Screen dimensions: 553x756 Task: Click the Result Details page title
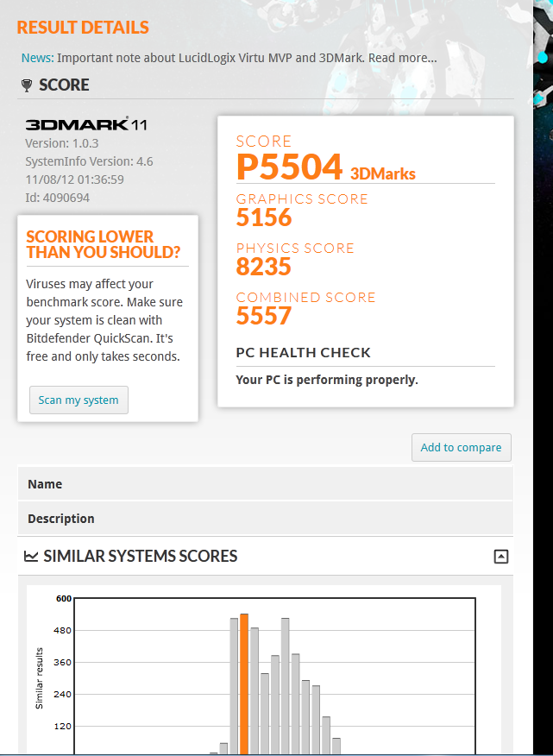(83, 28)
